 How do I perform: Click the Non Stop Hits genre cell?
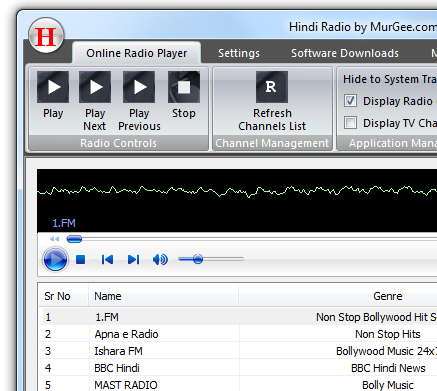click(x=388, y=334)
